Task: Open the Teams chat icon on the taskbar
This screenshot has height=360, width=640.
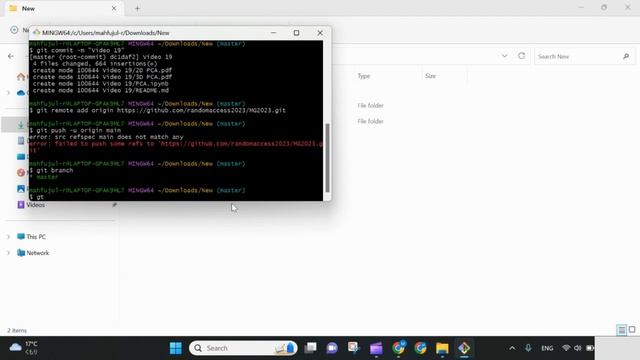Action: tap(332, 348)
